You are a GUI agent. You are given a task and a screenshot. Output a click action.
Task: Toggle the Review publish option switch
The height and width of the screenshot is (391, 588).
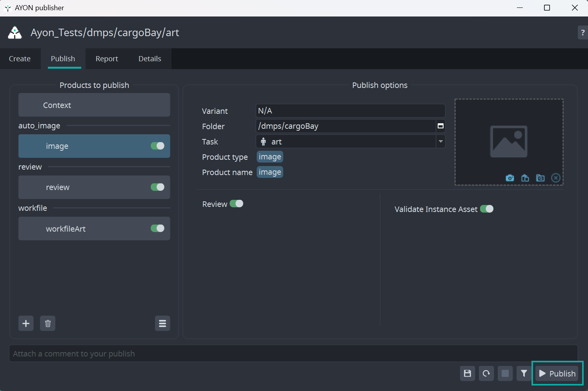point(236,204)
